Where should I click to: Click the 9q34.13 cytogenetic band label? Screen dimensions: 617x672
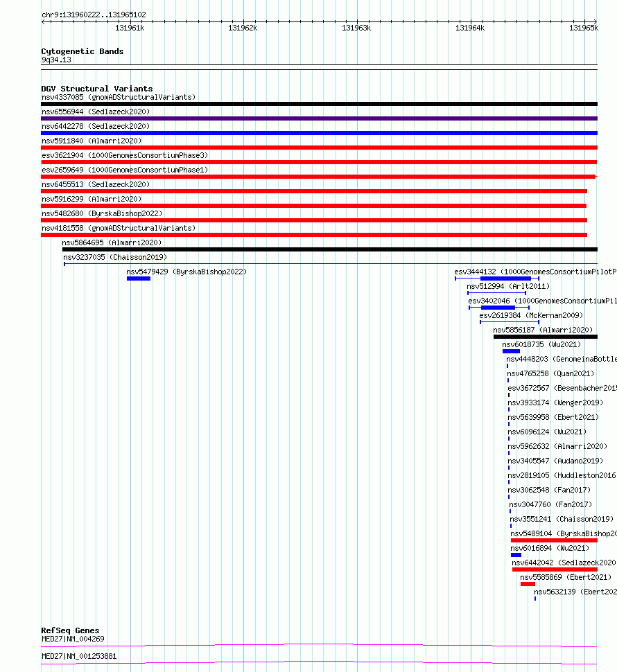56,60
